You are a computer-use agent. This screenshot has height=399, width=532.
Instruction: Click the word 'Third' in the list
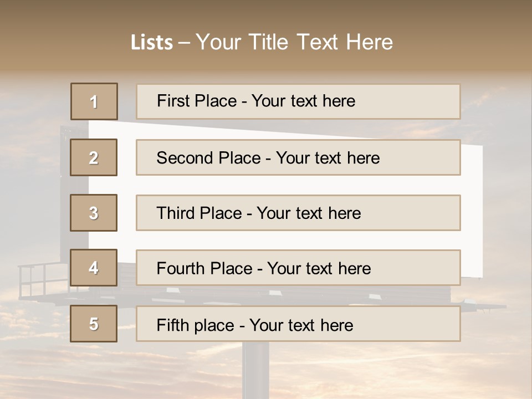176,213
